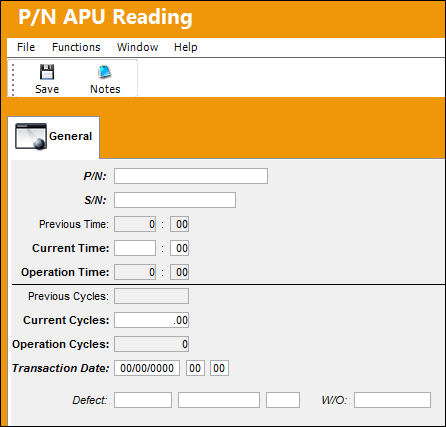
Task: Click the Transaction Date minute field
Action: click(219, 368)
